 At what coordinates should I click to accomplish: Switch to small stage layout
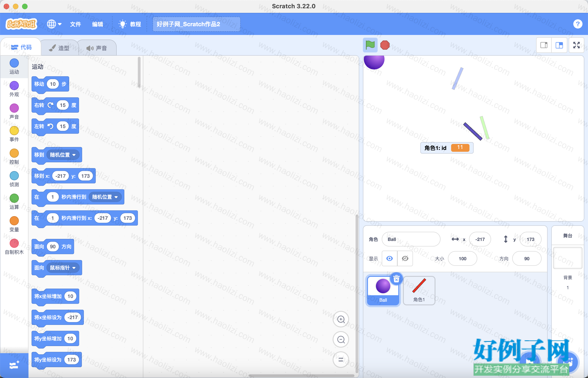tap(544, 45)
